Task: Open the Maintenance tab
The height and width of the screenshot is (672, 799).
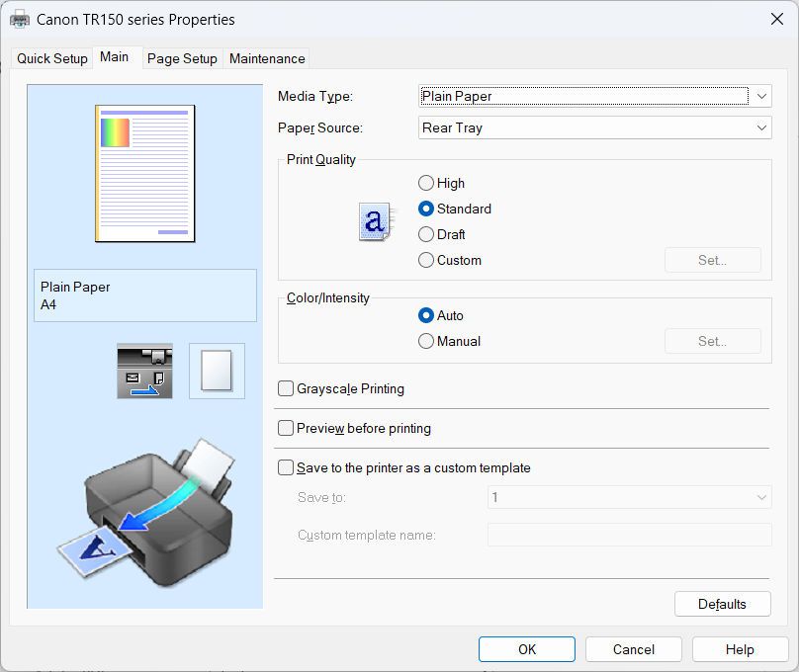Action: (266, 58)
